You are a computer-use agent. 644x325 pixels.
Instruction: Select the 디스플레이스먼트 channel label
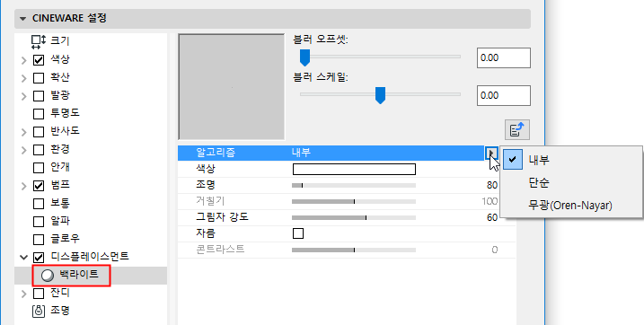coord(90,257)
